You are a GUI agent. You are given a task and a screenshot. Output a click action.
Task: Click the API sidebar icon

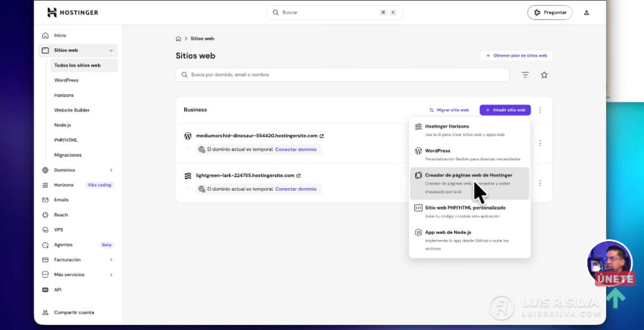click(x=45, y=290)
